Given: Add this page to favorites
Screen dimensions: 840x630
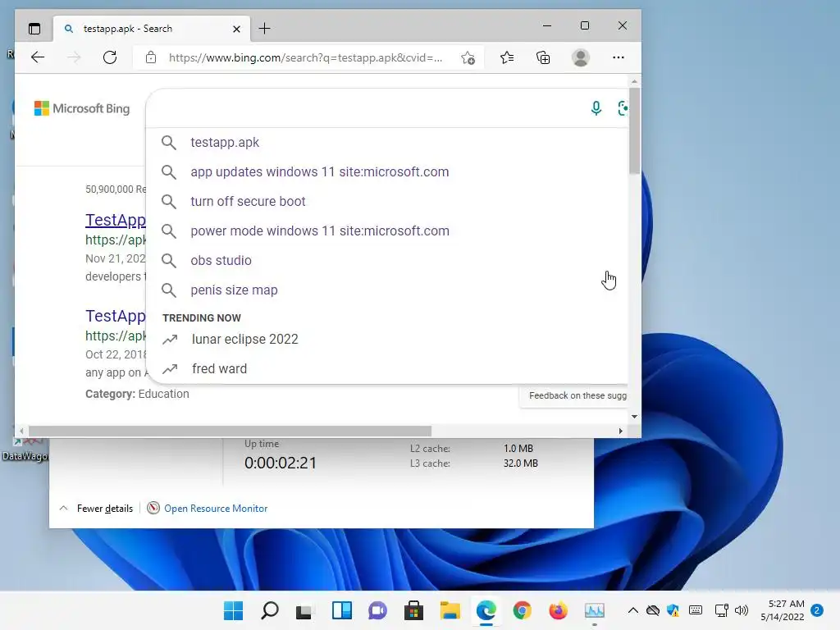Looking at the screenshot, I should click(468, 58).
